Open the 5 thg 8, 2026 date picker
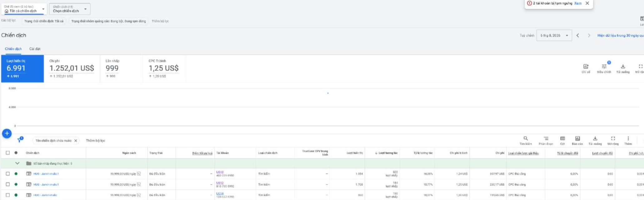The height and width of the screenshot is (200, 644). (554, 35)
